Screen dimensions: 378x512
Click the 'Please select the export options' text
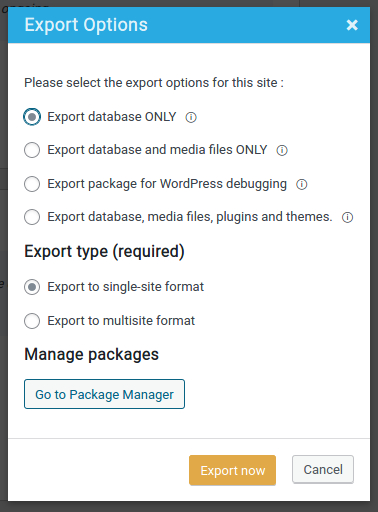[154, 83]
